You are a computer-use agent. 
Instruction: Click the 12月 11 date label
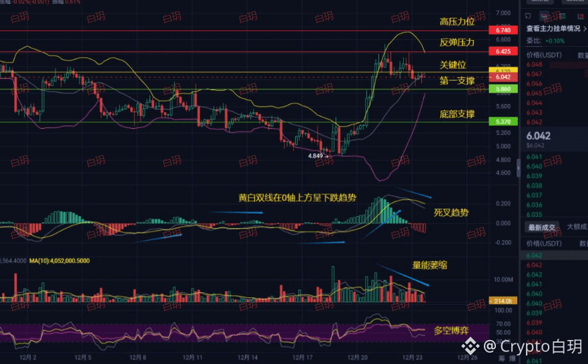(x=192, y=357)
